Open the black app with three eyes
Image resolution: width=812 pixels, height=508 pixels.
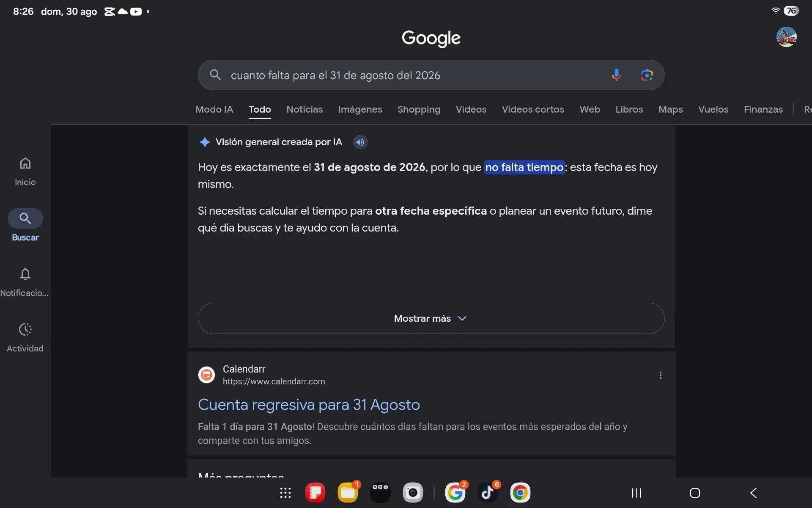380,493
